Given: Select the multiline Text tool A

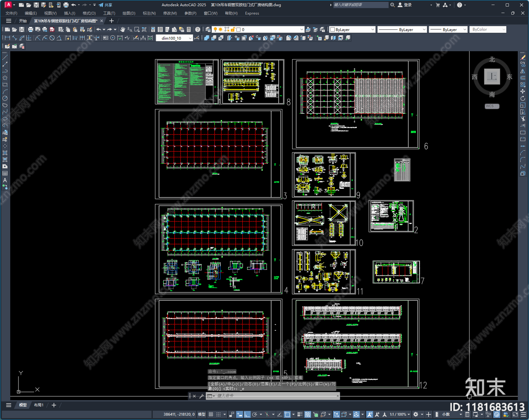Looking at the screenshot, I should [5, 180].
